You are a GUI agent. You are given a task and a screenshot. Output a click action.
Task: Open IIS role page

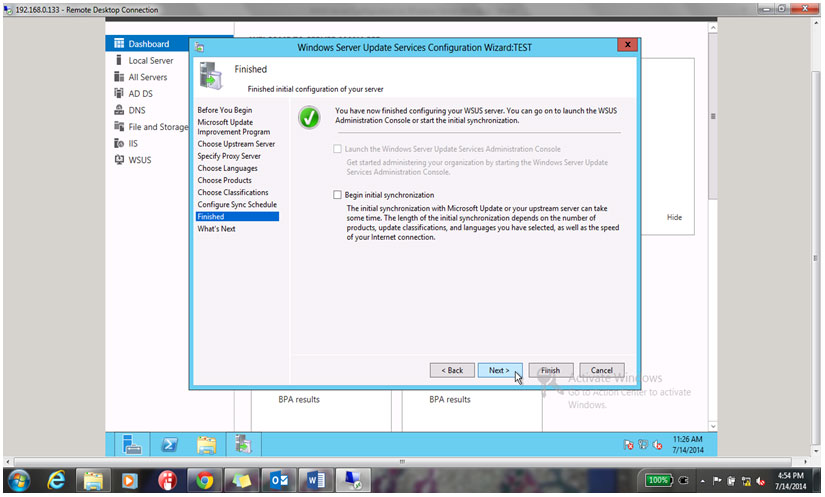tap(133, 144)
